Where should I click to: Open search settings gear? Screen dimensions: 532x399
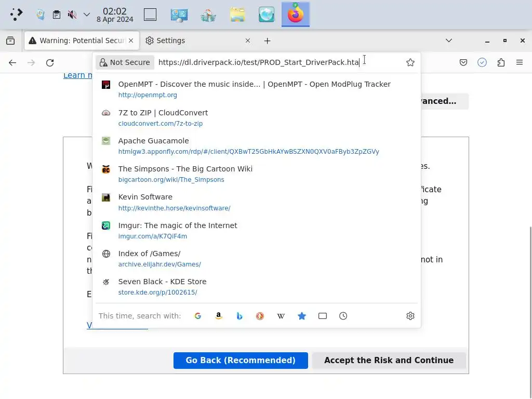tap(410, 316)
